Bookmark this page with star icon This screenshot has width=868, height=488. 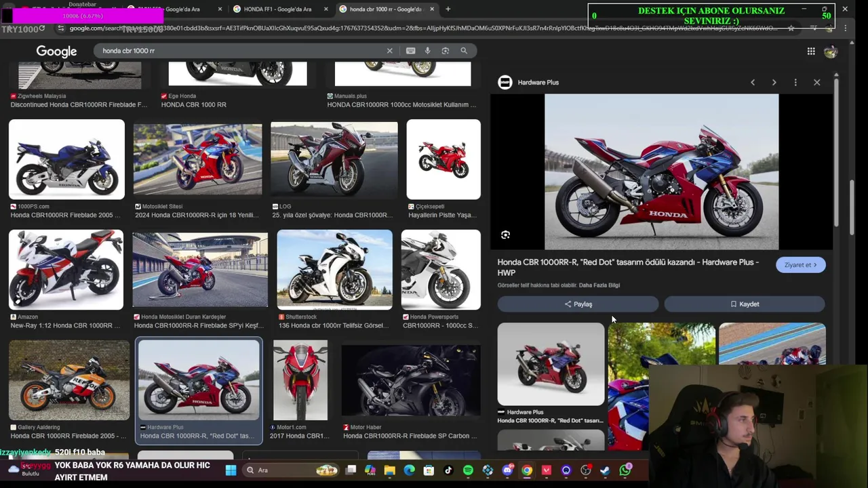791,28
